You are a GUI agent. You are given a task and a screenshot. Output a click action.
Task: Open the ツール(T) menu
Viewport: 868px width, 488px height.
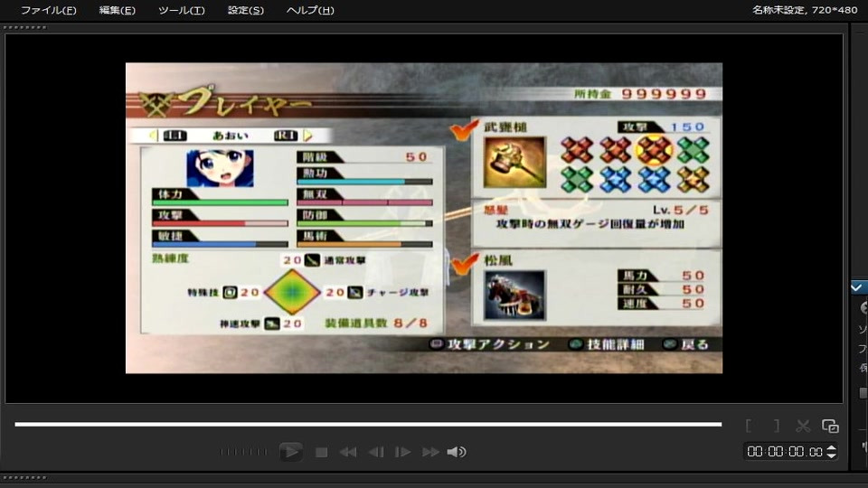pos(181,10)
